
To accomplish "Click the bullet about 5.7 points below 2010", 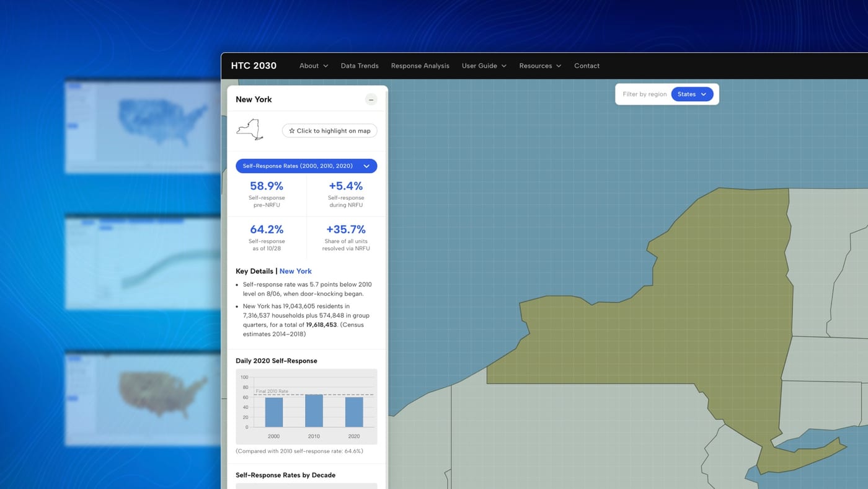I will pos(307,289).
